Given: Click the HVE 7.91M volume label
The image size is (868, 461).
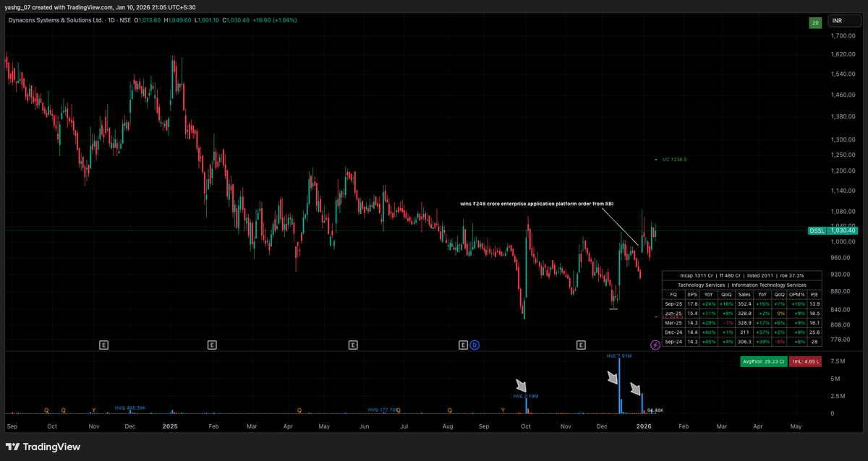Looking at the screenshot, I should tap(619, 356).
